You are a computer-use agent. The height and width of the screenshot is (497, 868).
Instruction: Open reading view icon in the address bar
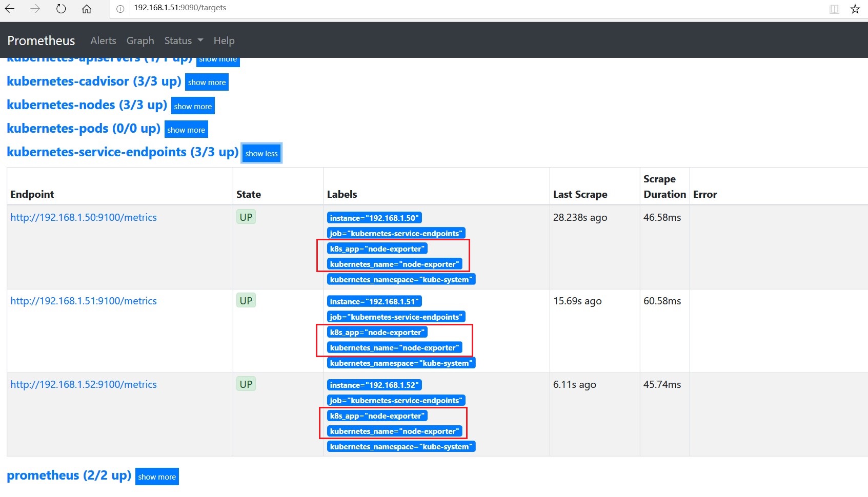click(x=835, y=9)
